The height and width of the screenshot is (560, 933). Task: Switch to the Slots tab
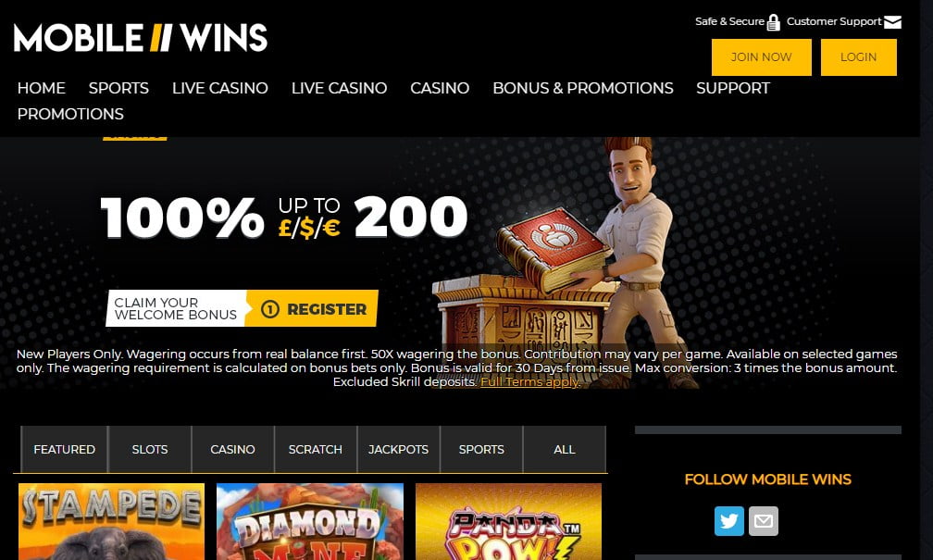150,449
